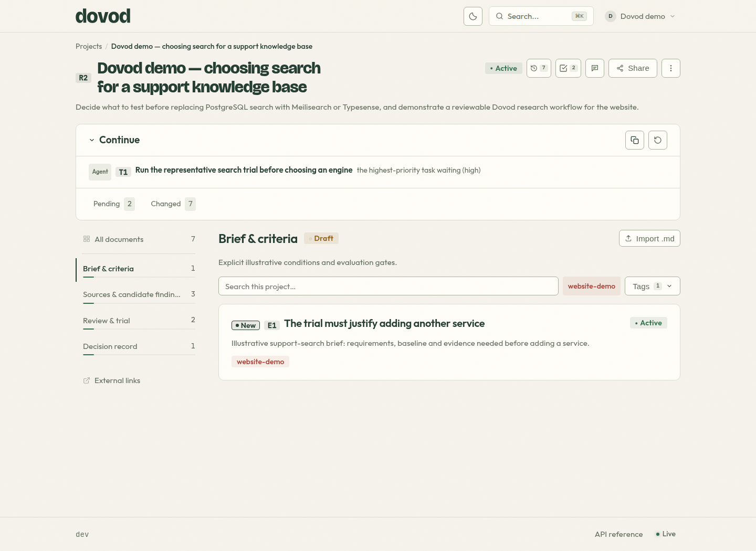
Task: Open Sources & candidate findings section
Action: (139, 294)
